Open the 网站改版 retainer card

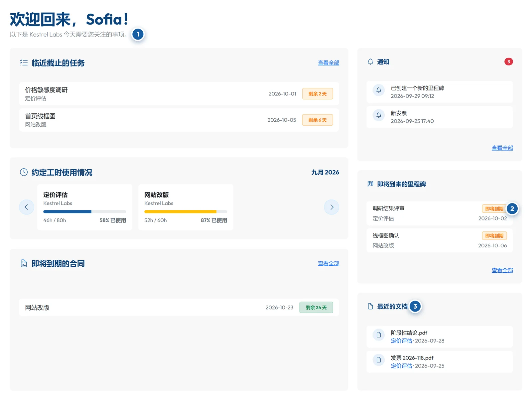(x=186, y=207)
